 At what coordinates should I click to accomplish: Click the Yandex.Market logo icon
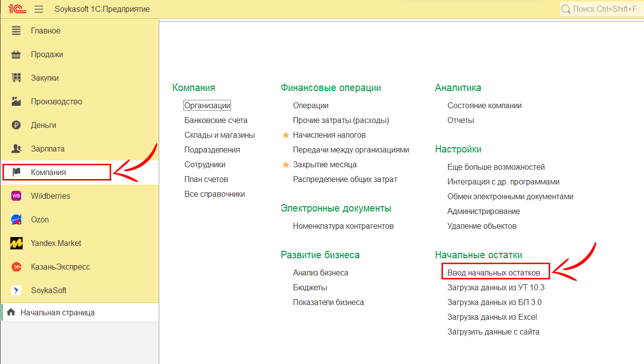click(16, 243)
